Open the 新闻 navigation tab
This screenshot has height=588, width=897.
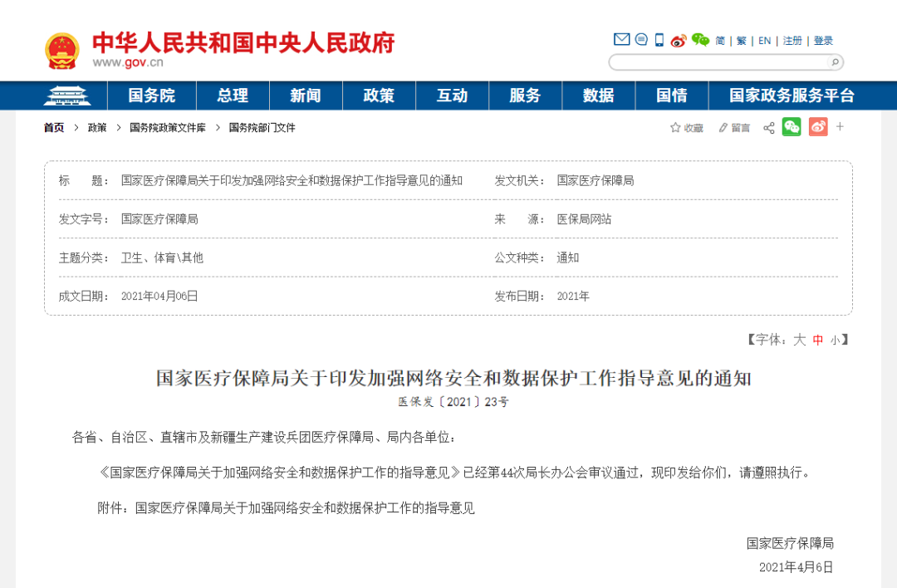(306, 96)
